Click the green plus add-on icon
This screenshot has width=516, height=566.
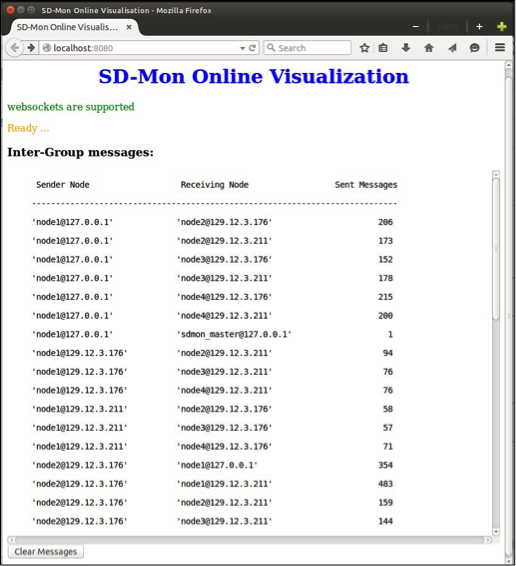click(x=502, y=27)
